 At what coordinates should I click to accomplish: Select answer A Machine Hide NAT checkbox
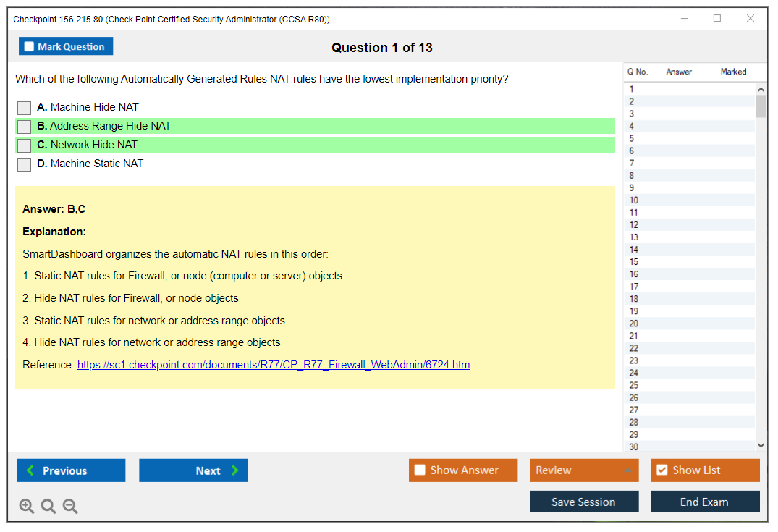[x=25, y=108]
